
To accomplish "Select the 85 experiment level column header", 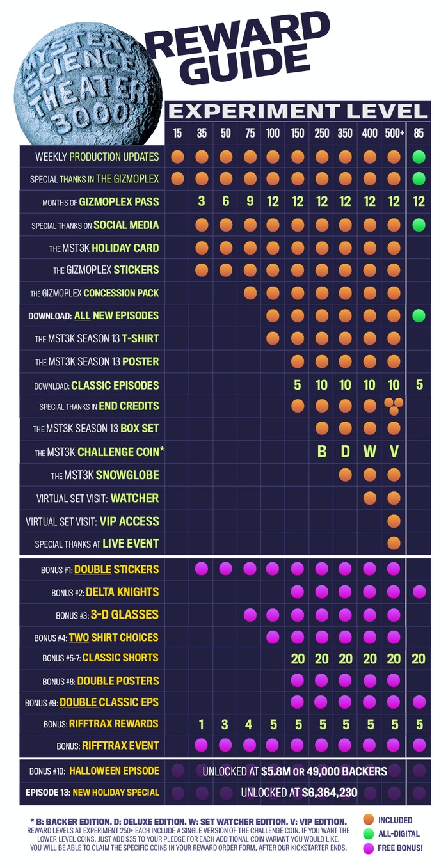I will click(x=419, y=134).
